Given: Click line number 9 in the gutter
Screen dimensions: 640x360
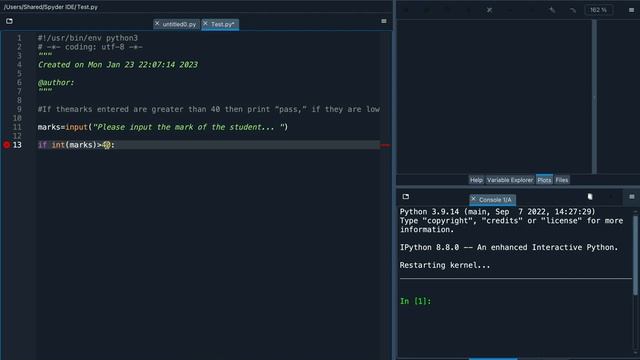Looking at the screenshot, I should click(19, 109).
